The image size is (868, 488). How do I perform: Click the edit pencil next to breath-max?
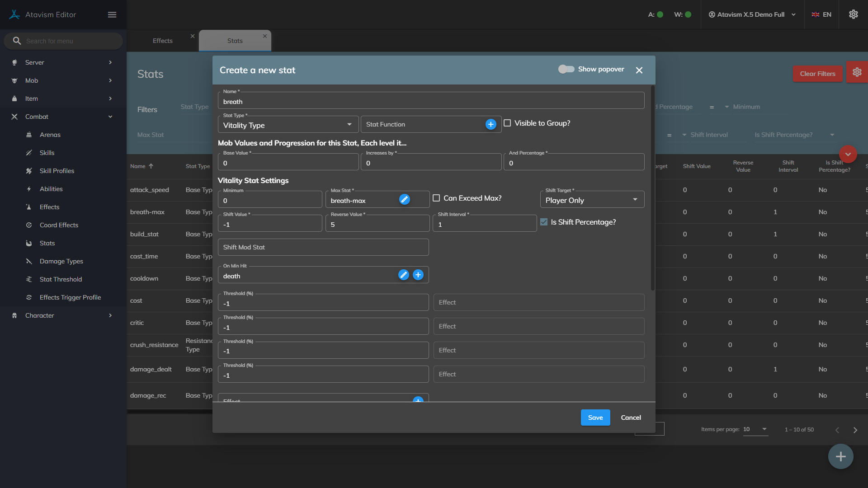pos(404,199)
